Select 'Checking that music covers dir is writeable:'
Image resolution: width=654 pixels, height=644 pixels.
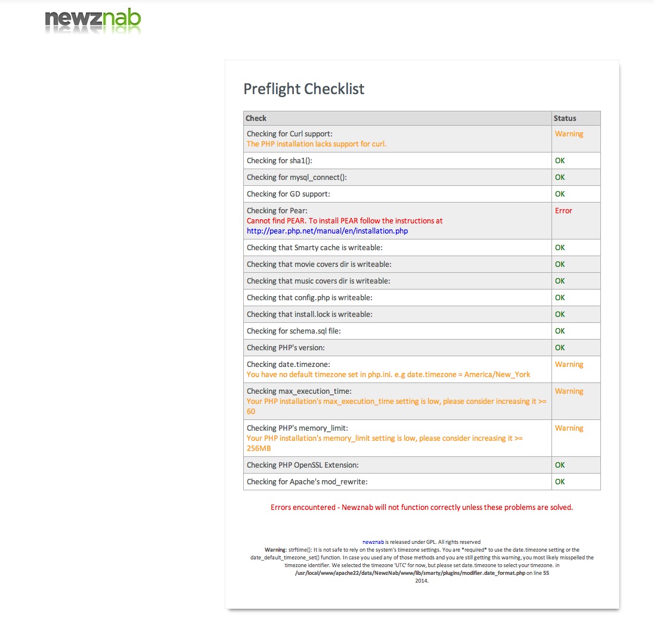pyautogui.click(x=318, y=281)
